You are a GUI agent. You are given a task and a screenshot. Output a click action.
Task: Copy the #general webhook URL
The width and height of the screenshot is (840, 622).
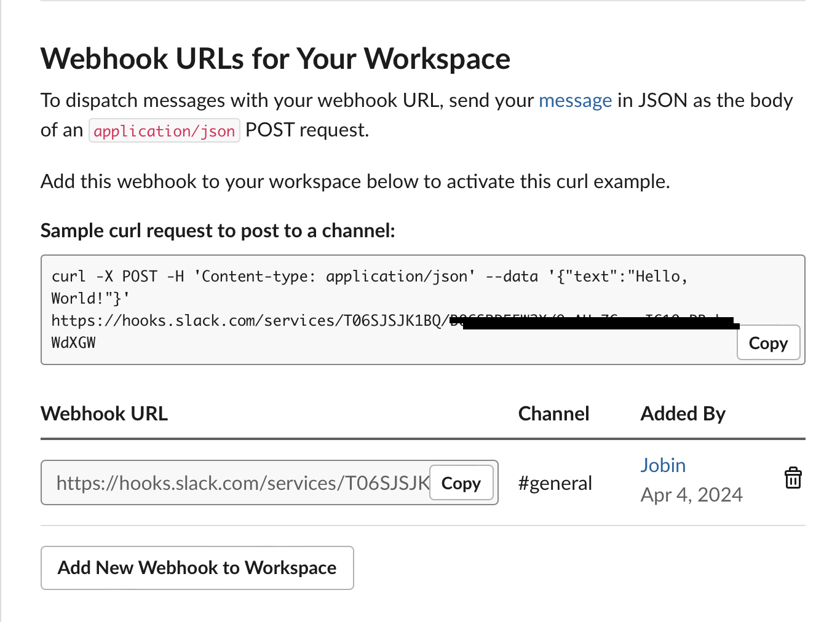click(x=461, y=483)
